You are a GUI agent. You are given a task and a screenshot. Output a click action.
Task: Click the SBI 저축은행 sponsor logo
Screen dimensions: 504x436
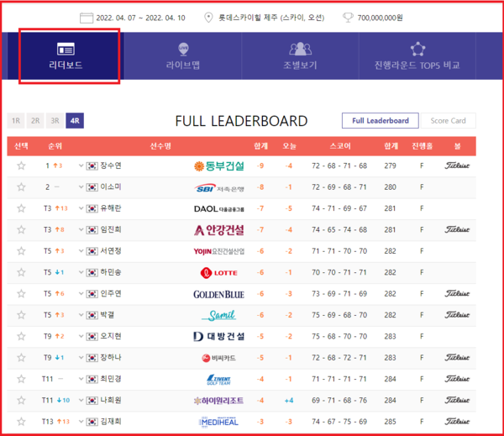(x=219, y=188)
